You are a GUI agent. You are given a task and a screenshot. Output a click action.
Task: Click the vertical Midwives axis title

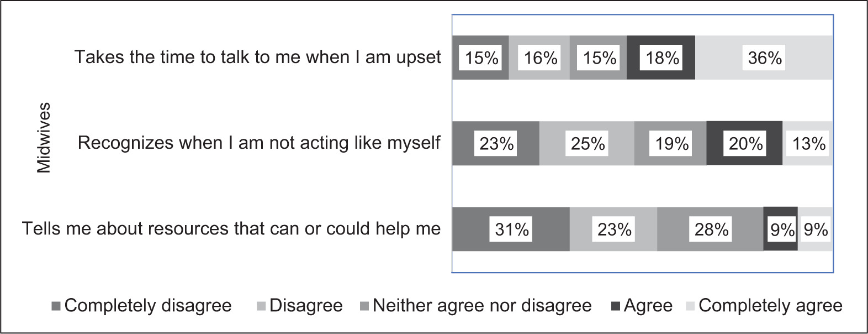44,138
